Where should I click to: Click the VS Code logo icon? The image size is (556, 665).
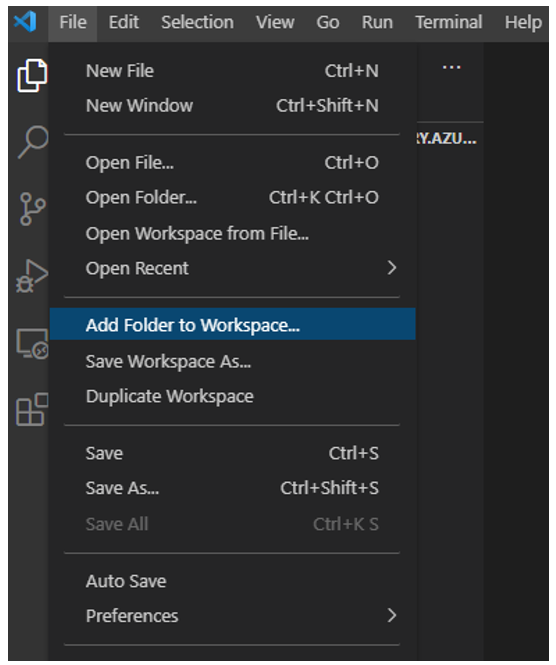pos(25,21)
